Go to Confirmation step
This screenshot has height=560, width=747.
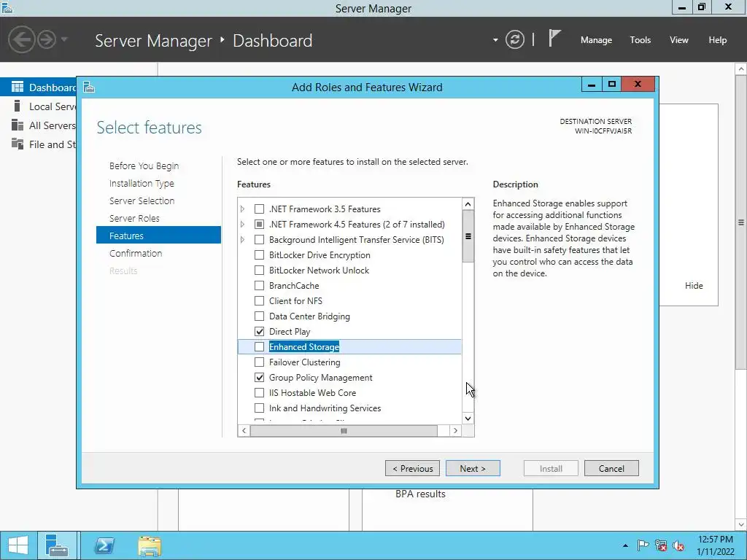(136, 253)
